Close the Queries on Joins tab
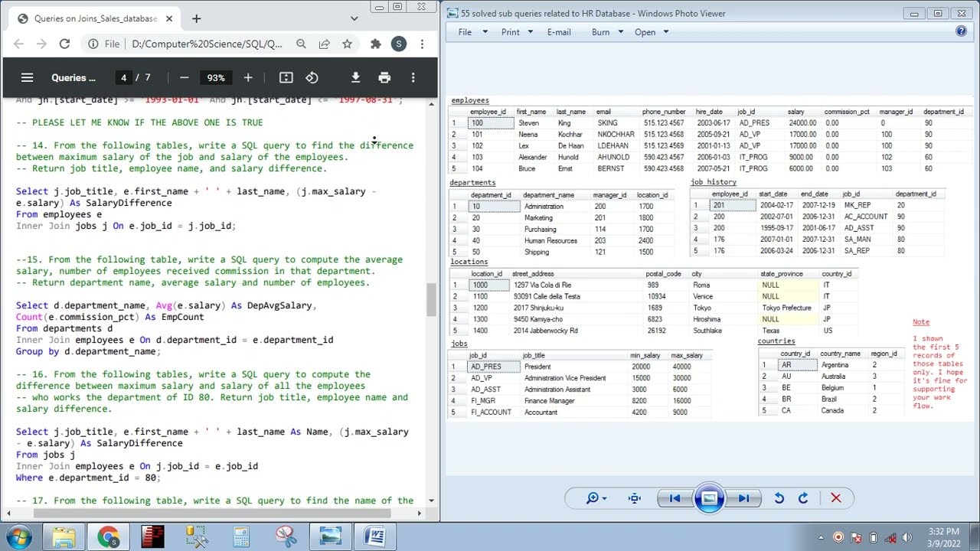The width and height of the screenshot is (980, 551). (169, 18)
